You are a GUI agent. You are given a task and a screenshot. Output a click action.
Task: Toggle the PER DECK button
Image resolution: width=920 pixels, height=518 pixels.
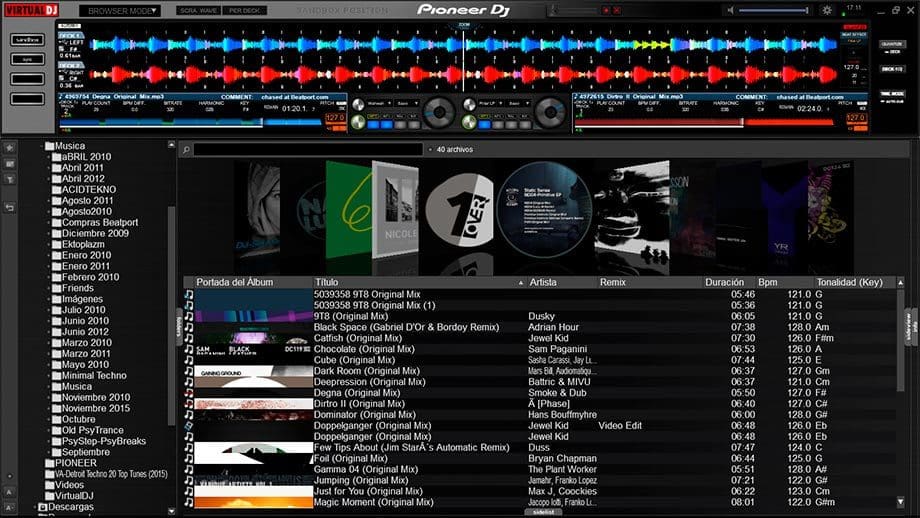point(244,11)
